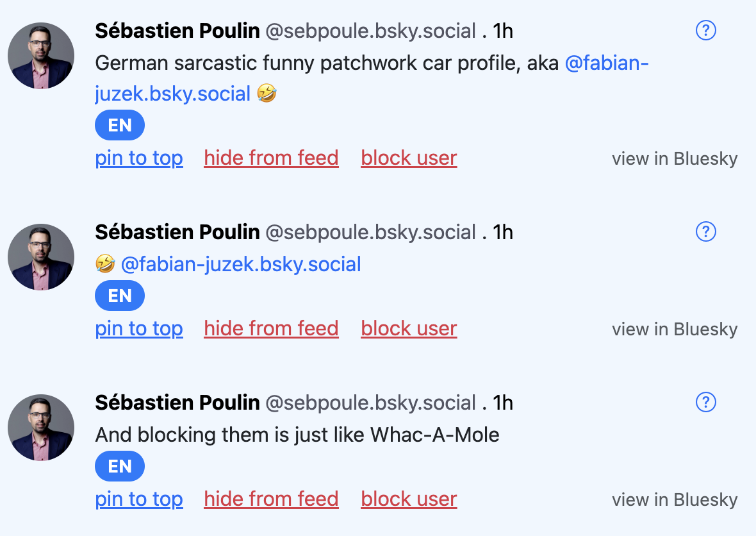View the second post in Bluesky

tap(675, 329)
